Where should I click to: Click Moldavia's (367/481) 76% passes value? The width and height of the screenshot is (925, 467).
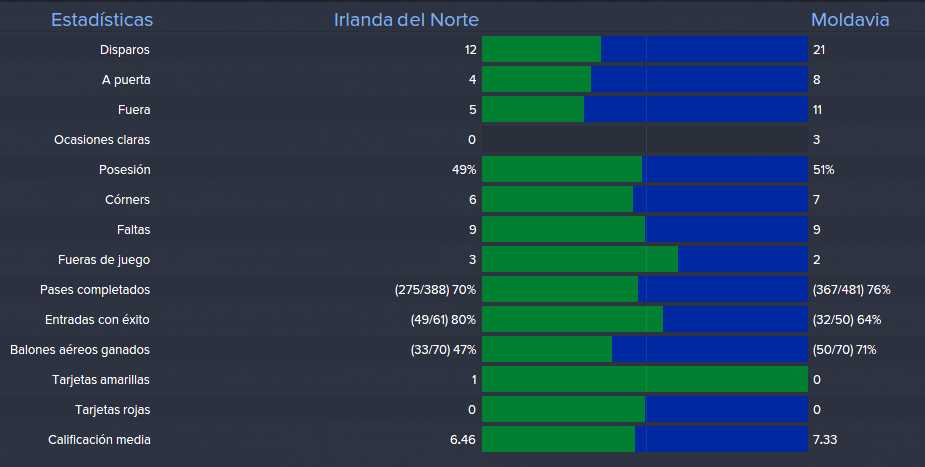tap(852, 290)
